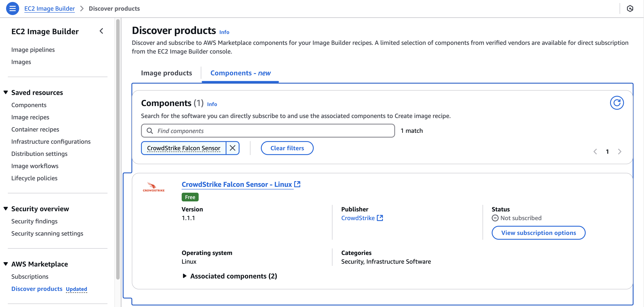Click View subscription options

tap(538, 233)
